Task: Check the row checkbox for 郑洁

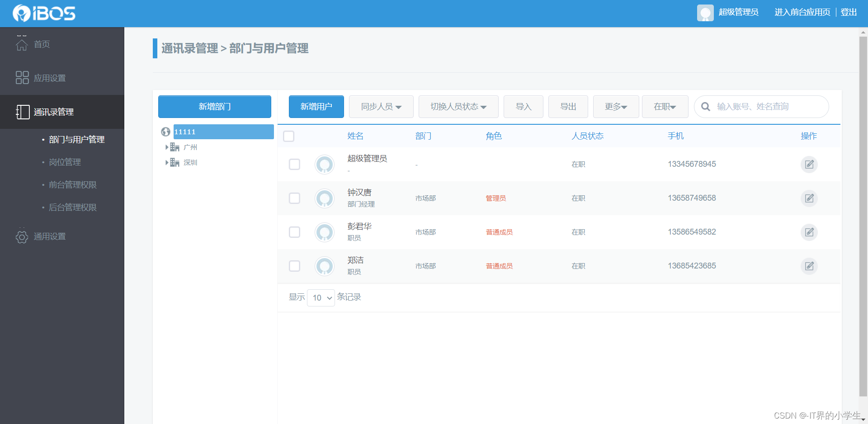Action: [x=294, y=266]
